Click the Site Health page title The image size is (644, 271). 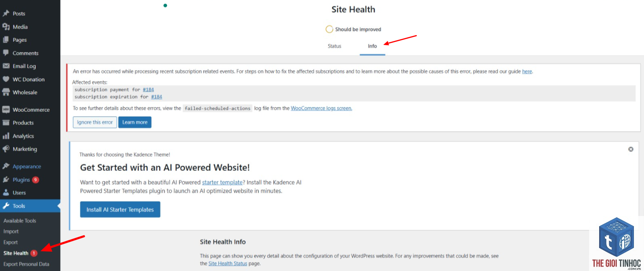coord(353,9)
